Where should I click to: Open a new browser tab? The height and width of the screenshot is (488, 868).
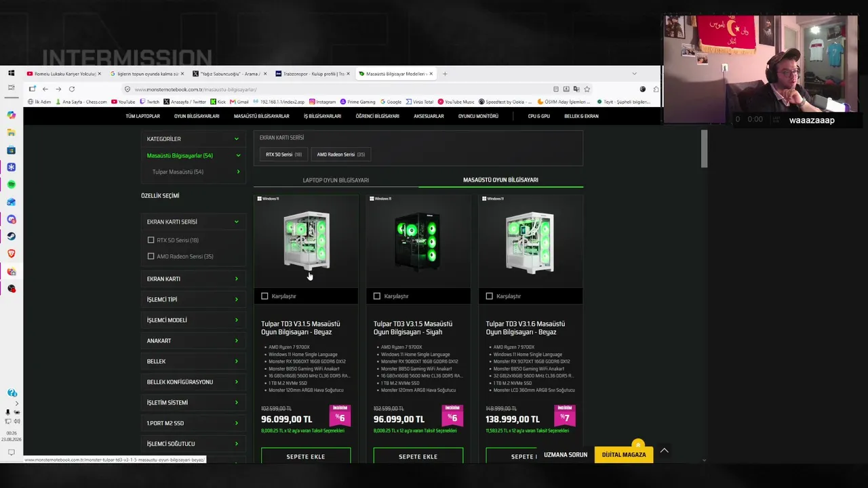point(445,73)
